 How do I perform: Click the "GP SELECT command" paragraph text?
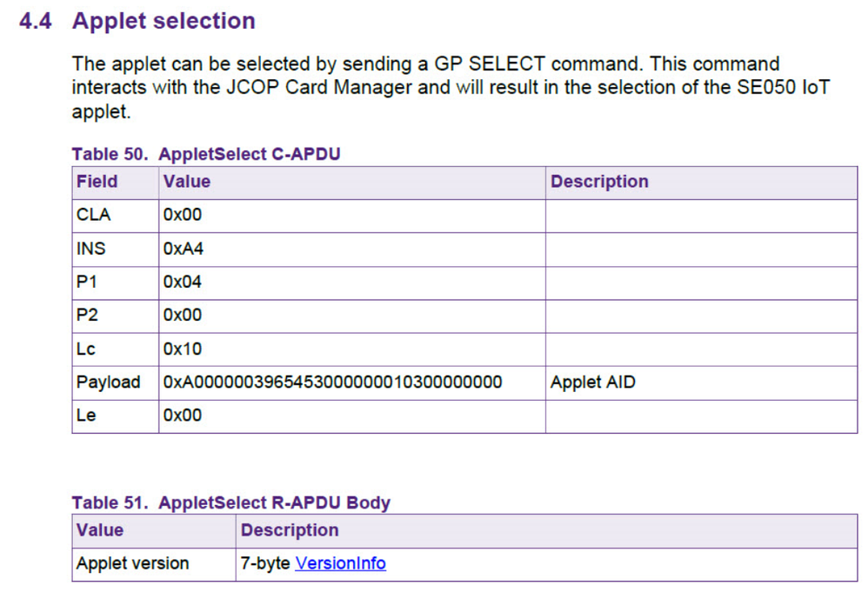tap(426, 87)
